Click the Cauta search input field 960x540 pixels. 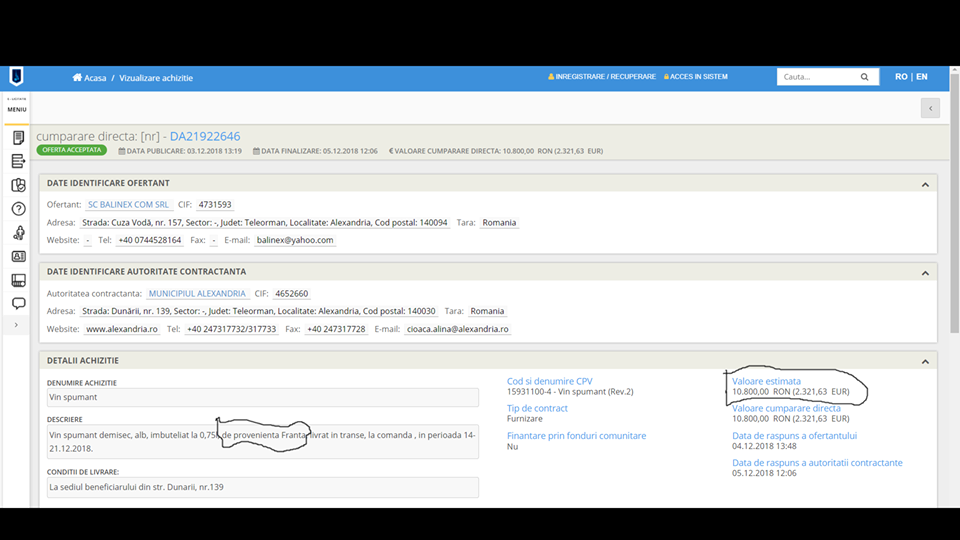[x=815, y=77]
